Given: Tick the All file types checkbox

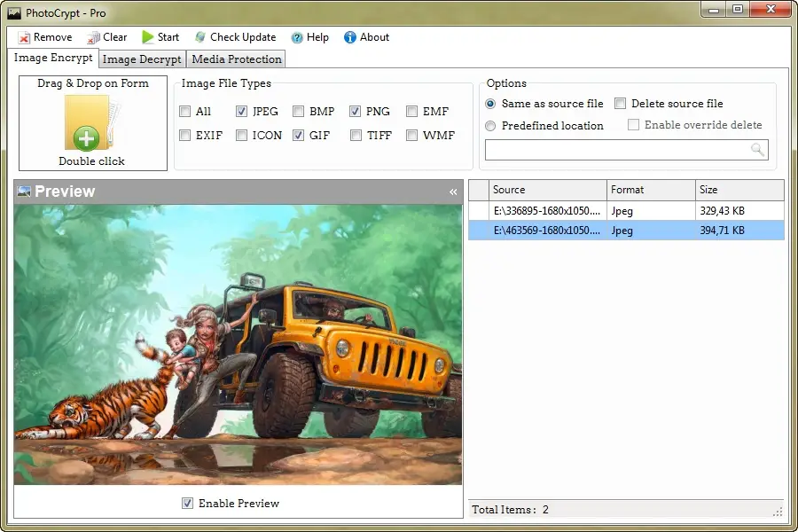Looking at the screenshot, I should [x=185, y=112].
